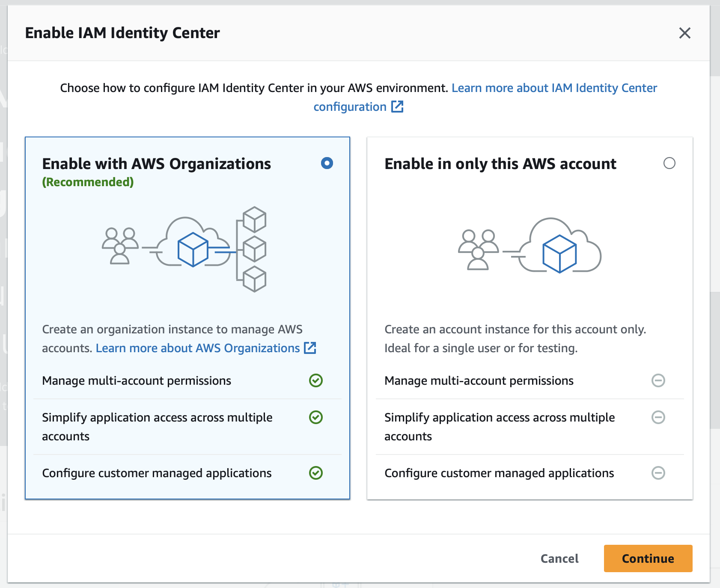Open Learn more about IAM Identity Center configuration
The height and width of the screenshot is (588, 720).
pos(554,88)
